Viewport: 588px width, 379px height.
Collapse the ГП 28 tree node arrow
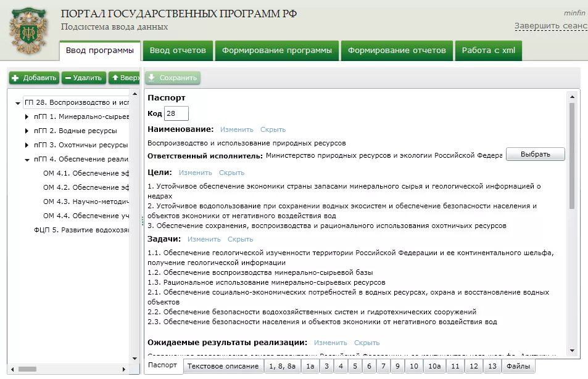click(18, 103)
